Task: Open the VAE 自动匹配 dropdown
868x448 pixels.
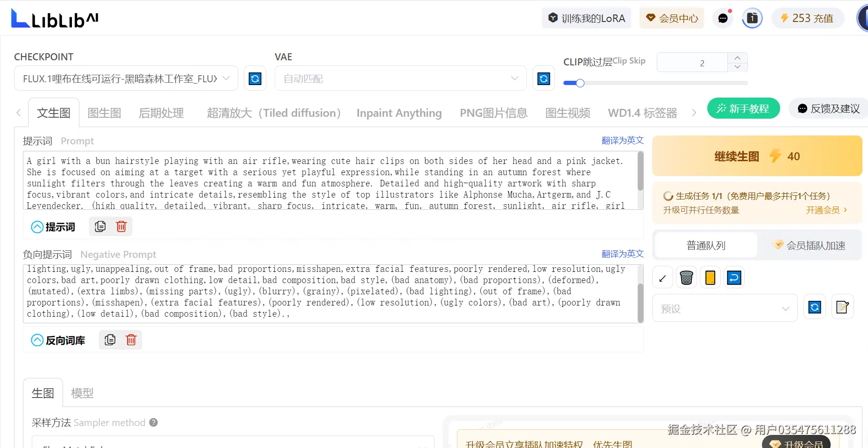Action: click(x=401, y=78)
